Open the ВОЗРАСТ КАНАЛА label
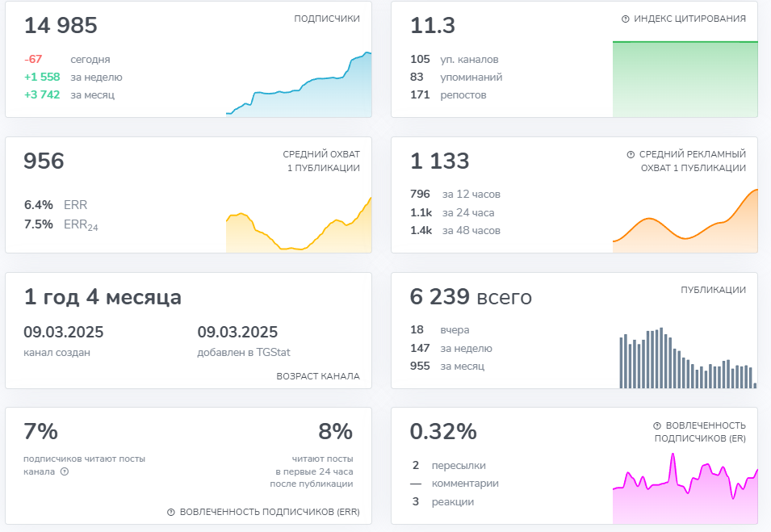771x532 pixels. click(318, 376)
